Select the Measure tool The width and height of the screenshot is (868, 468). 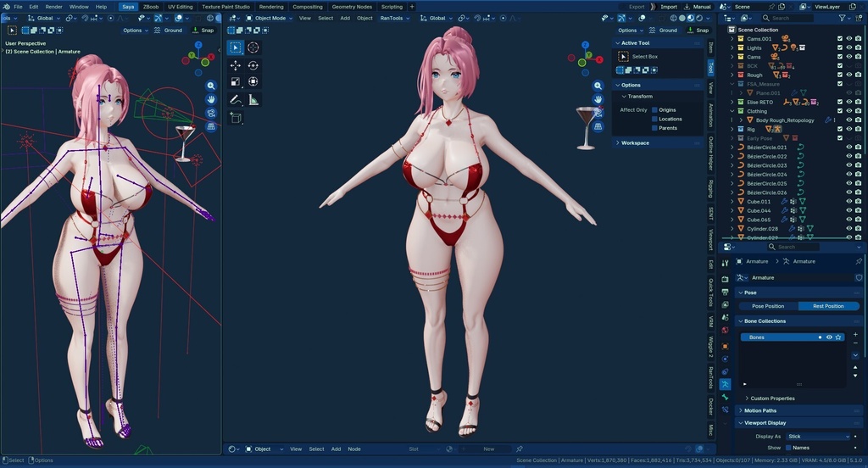(x=253, y=100)
